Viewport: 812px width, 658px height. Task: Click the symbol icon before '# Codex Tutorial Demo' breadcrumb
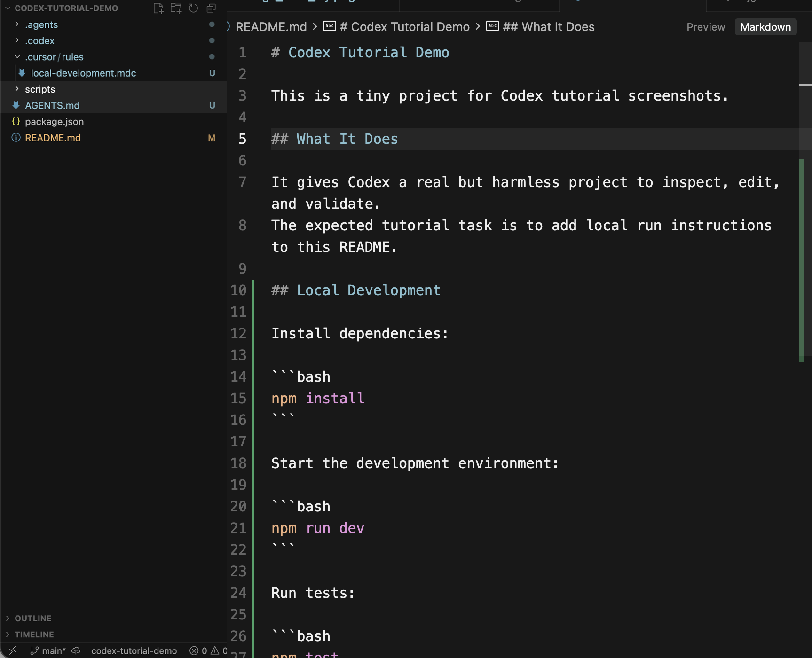coord(330,26)
